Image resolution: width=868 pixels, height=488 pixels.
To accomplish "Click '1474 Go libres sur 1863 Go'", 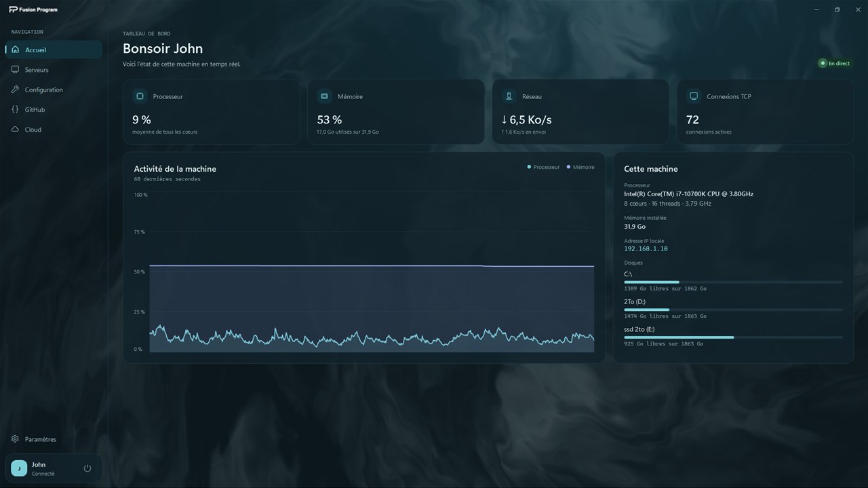I will [665, 316].
